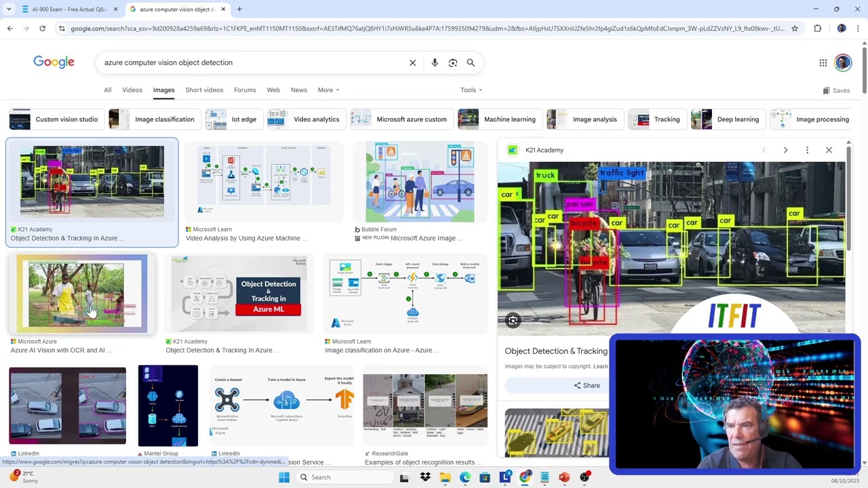Reload the page
This screenshot has width=868, height=488.
coord(42,28)
